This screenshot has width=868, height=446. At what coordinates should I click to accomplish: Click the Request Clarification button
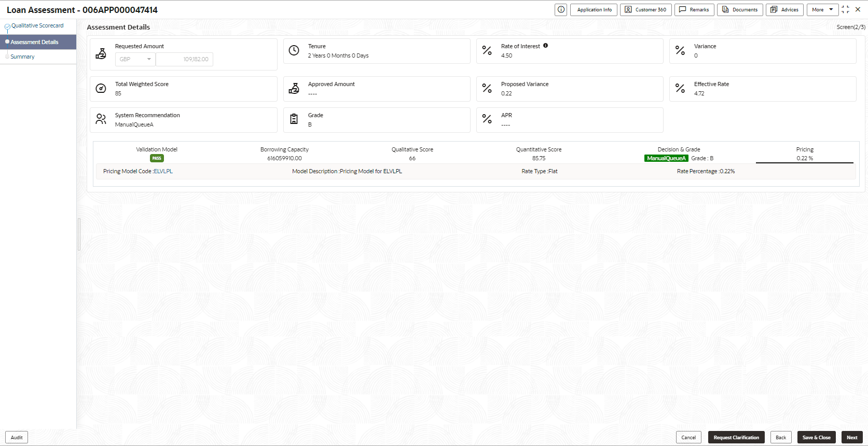[x=736, y=437]
